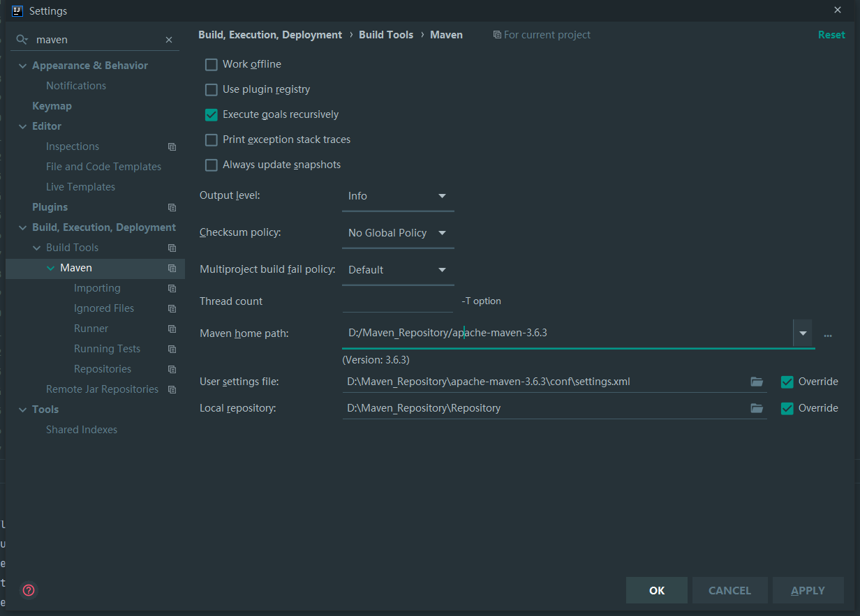Select Importing under Maven
Screen dimensions: 860x616
pyautogui.click(x=97, y=288)
